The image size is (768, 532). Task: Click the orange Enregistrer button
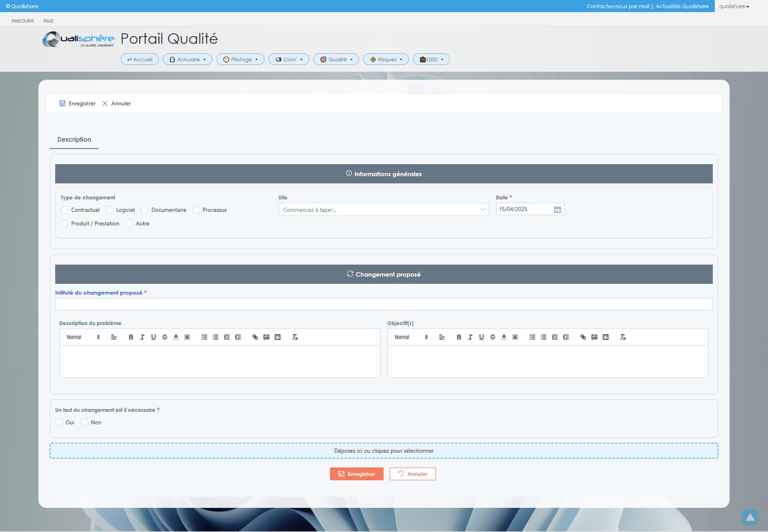coord(357,474)
